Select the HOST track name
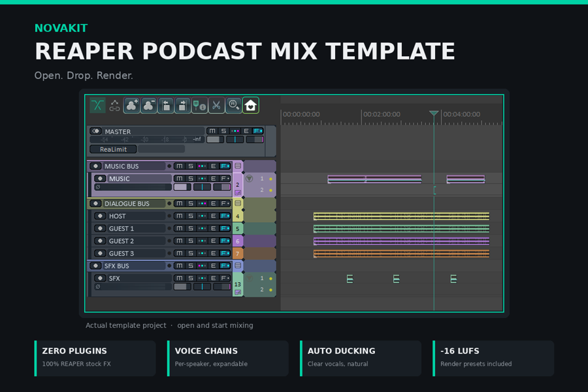This screenshot has width=588, height=392. (x=118, y=216)
